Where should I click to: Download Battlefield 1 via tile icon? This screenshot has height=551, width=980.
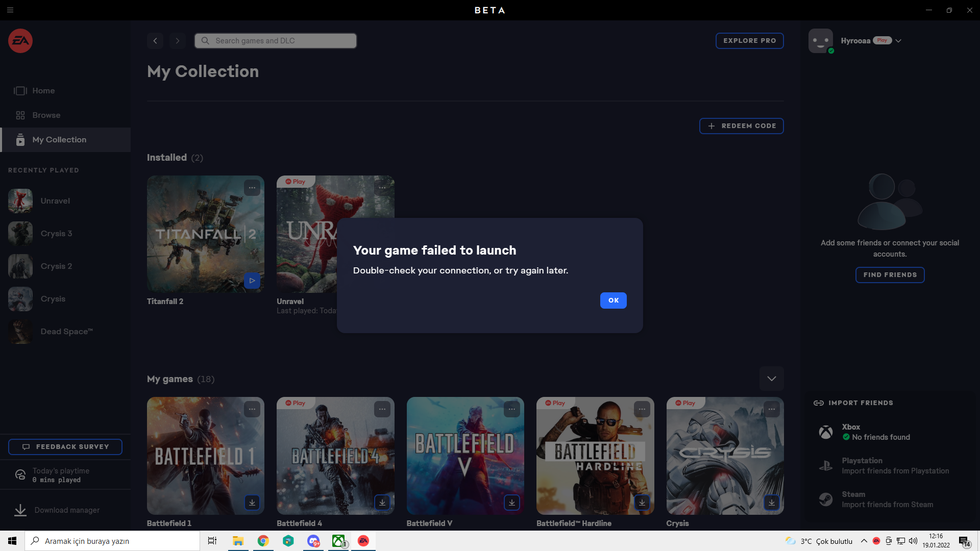click(252, 503)
